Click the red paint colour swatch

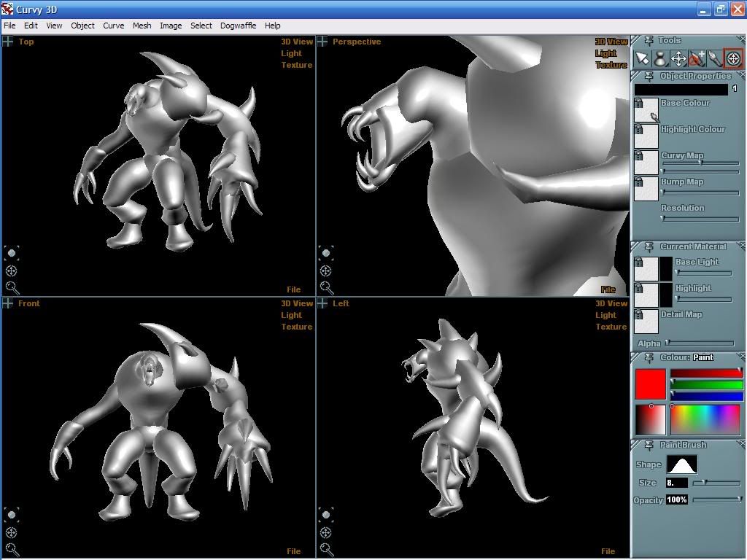click(650, 384)
